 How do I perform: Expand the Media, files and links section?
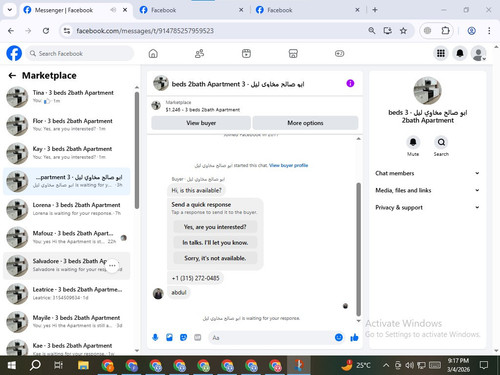click(x=428, y=190)
